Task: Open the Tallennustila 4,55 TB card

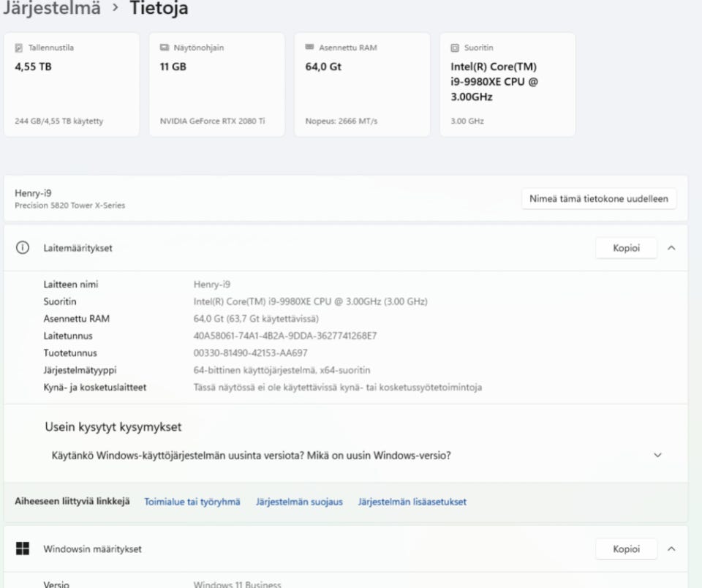Action: tap(72, 84)
